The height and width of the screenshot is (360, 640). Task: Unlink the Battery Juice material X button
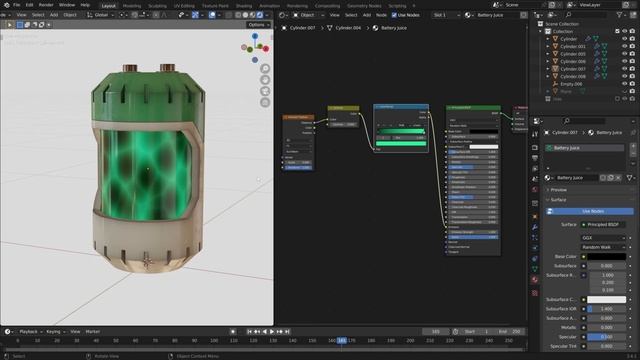click(618, 178)
